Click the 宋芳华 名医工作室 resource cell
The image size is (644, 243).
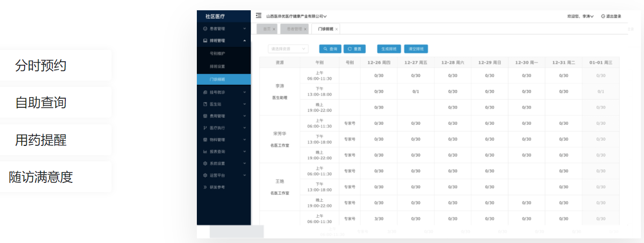point(280,139)
